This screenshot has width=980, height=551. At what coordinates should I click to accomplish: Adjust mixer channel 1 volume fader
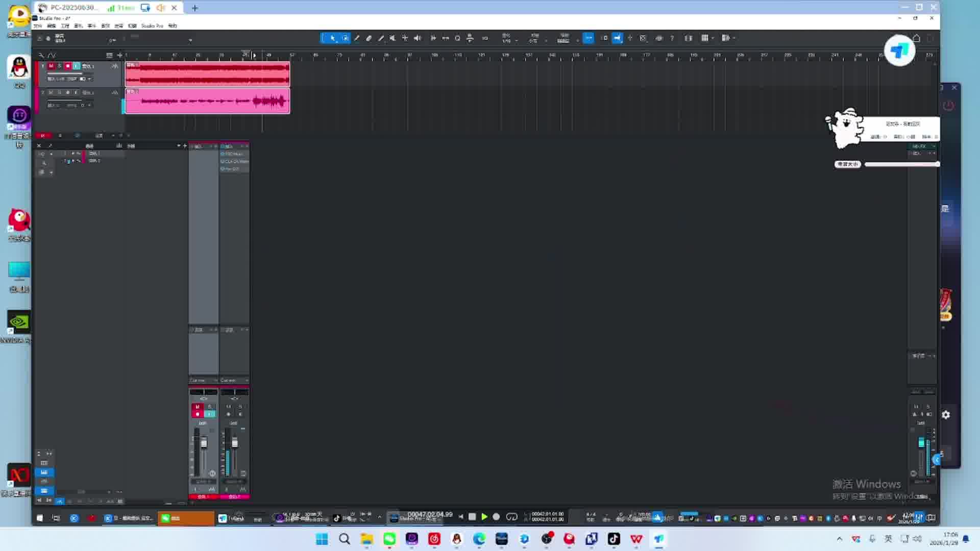coord(204,443)
